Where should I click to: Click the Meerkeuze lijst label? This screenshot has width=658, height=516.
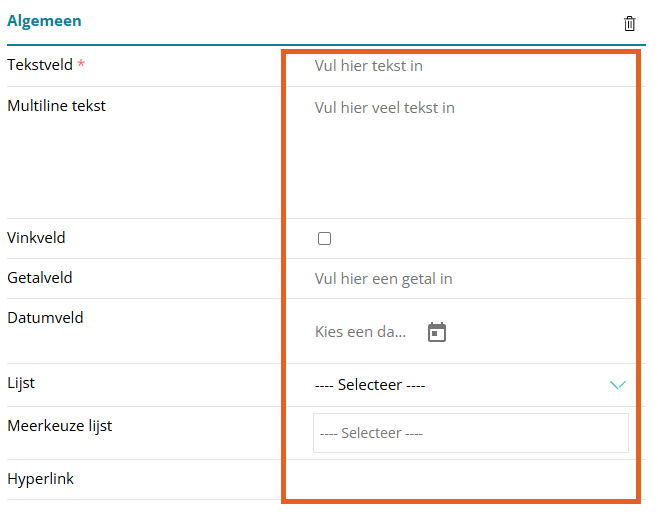[x=59, y=426]
